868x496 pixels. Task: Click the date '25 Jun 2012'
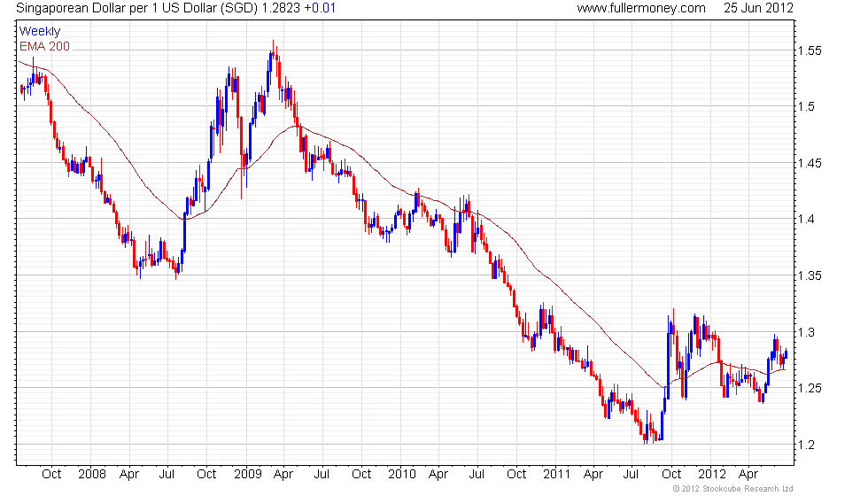point(758,8)
